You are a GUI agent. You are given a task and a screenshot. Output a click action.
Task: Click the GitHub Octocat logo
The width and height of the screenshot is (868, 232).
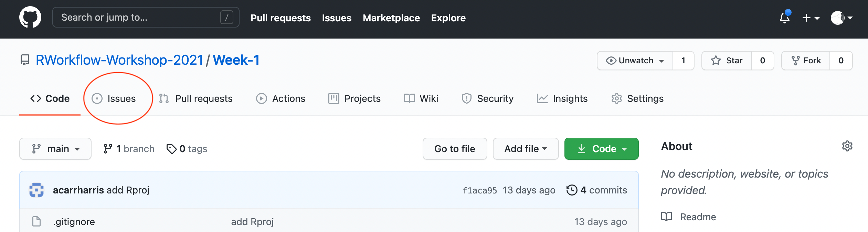pos(30,17)
